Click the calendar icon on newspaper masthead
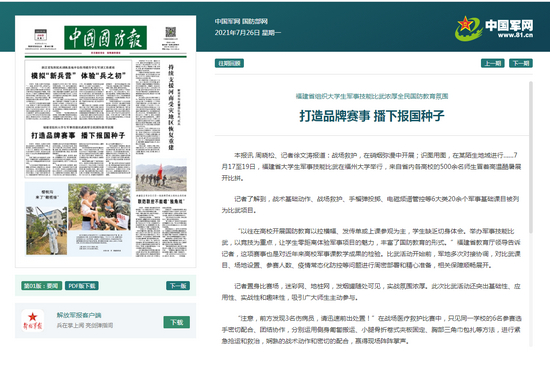 pos(41,35)
